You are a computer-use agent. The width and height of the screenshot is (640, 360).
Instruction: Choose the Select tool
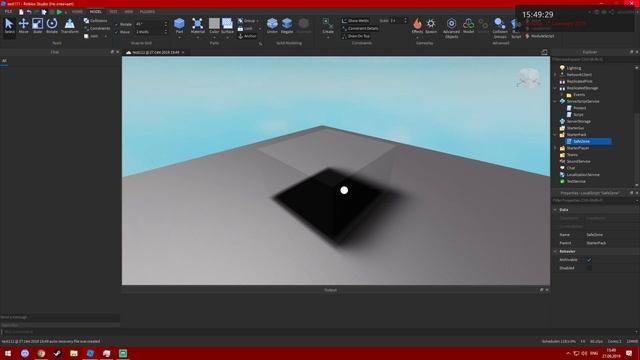[x=9, y=26]
